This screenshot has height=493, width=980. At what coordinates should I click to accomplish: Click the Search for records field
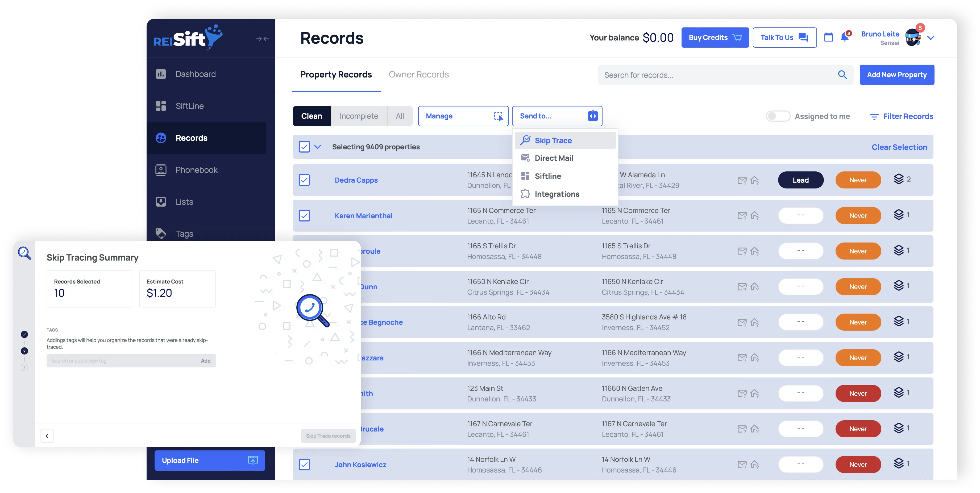click(715, 75)
